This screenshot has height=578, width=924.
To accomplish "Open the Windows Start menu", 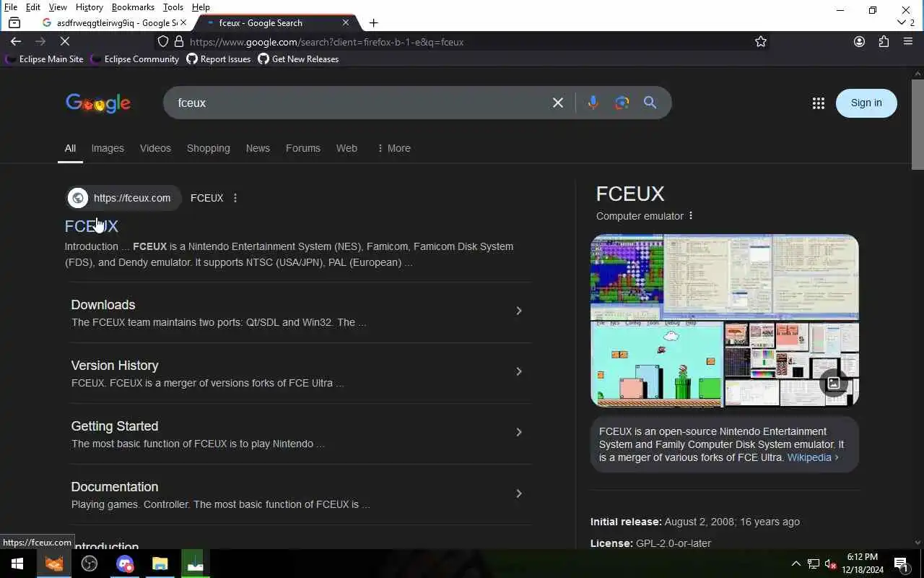I will pos(17,564).
